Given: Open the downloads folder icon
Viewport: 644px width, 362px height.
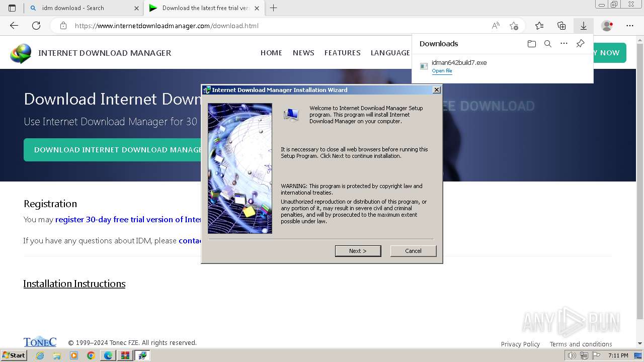Looking at the screenshot, I should pos(532,44).
